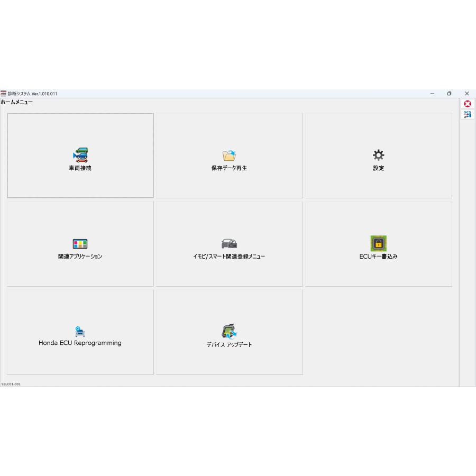Close the 診断システム window
The image size is (476, 476).
(467, 94)
